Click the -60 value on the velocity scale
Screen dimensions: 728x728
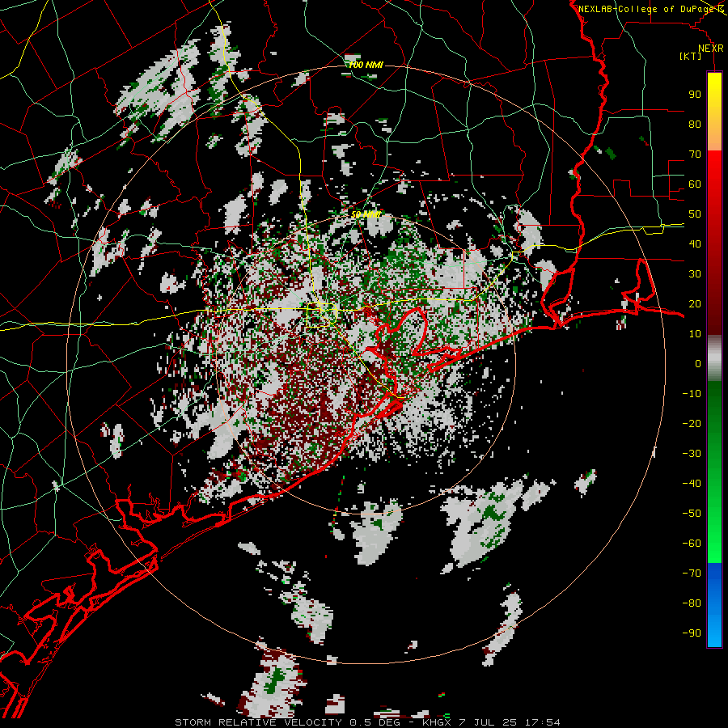click(x=692, y=544)
